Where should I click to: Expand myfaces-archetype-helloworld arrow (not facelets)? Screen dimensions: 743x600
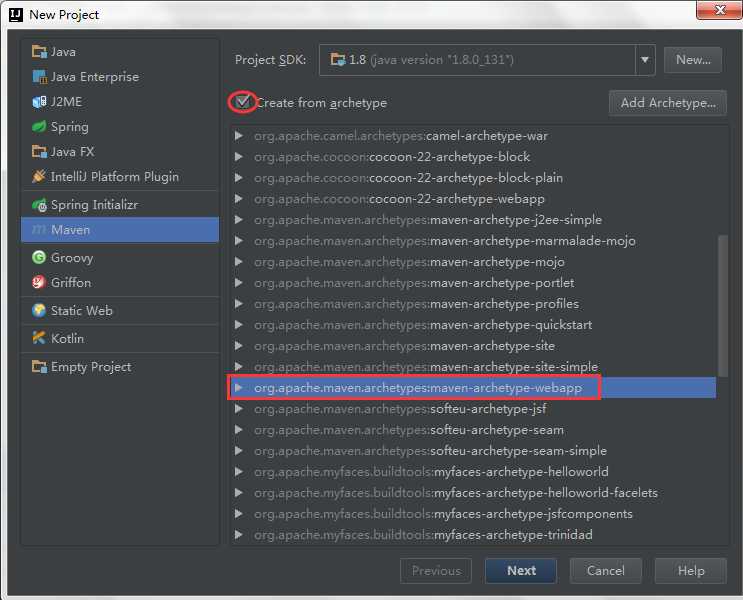pos(239,472)
